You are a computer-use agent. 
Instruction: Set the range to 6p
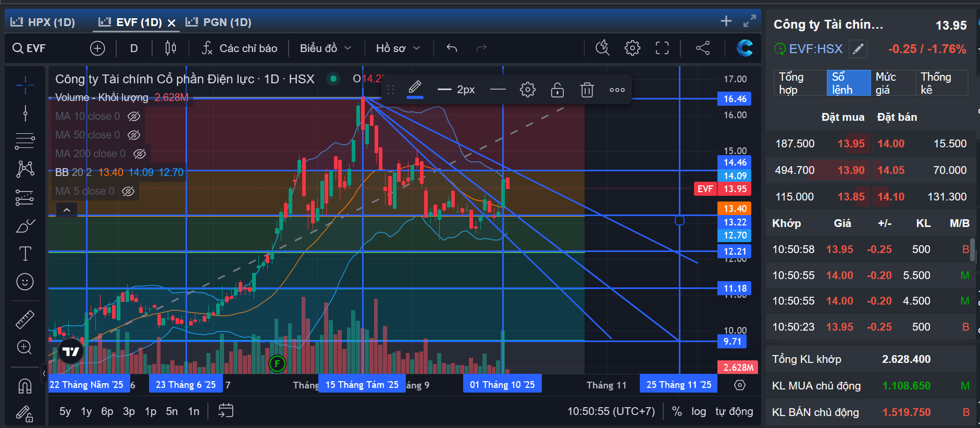tap(107, 411)
